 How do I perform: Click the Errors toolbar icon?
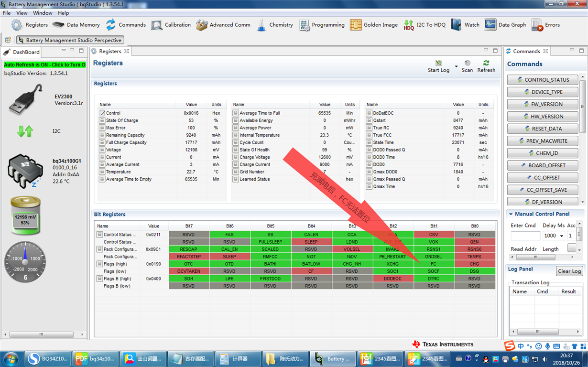point(537,25)
